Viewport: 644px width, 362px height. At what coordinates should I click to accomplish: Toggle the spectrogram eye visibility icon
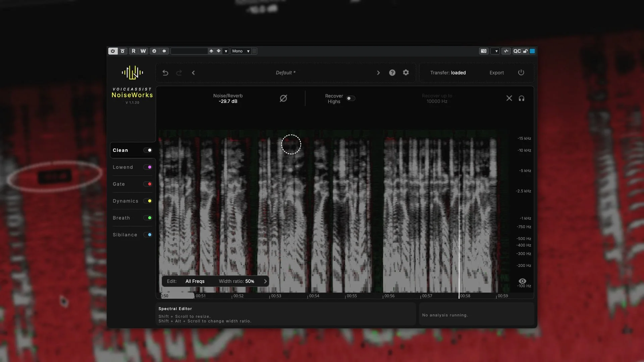tap(522, 281)
